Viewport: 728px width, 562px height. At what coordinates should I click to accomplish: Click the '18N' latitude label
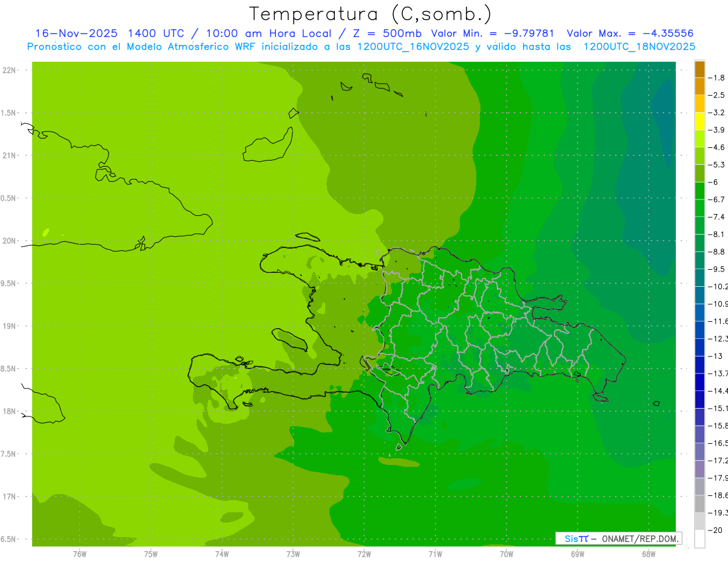9,412
